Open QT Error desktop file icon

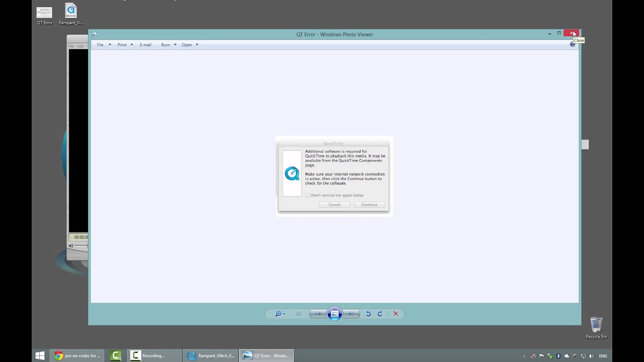[x=44, y=15]
